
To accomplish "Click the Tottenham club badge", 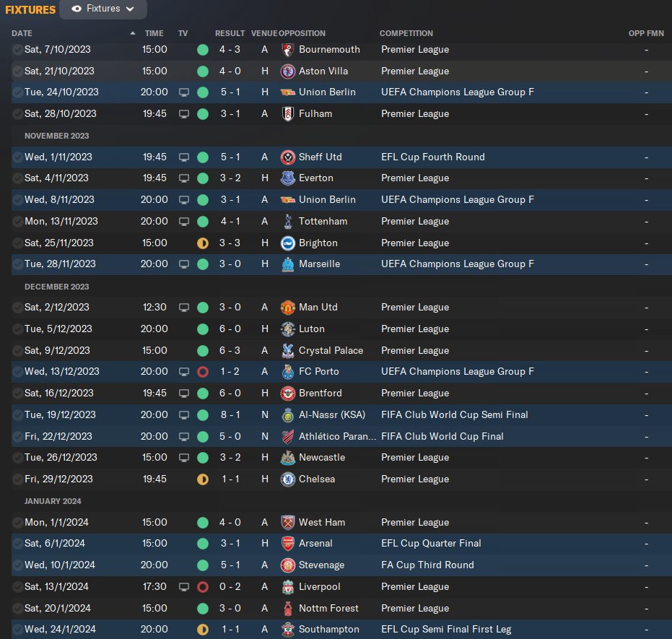I will point(287,222).
